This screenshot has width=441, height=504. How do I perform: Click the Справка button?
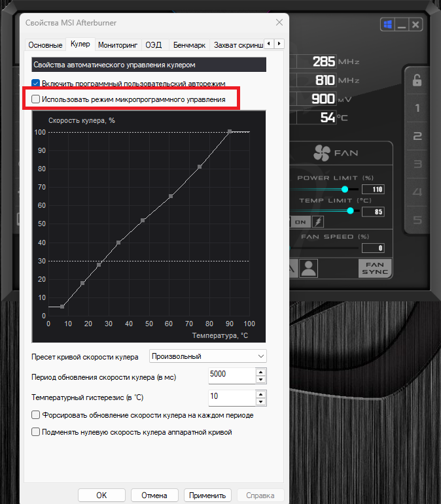click(x=260, y=496)
